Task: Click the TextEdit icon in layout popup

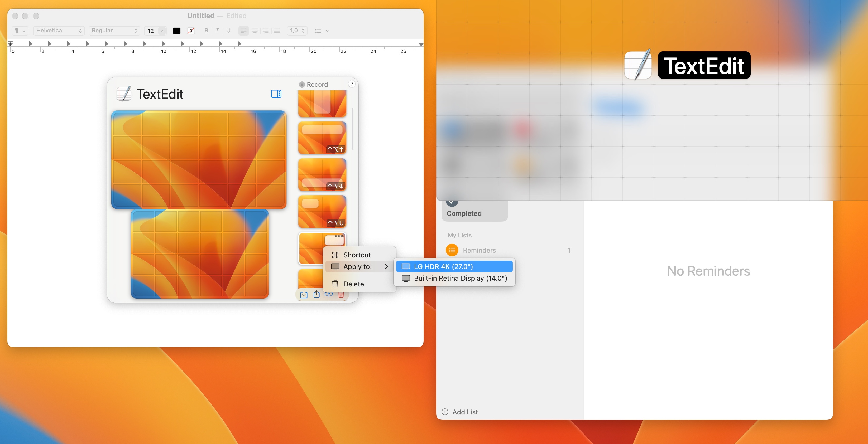Action: [x=124, y=94]
